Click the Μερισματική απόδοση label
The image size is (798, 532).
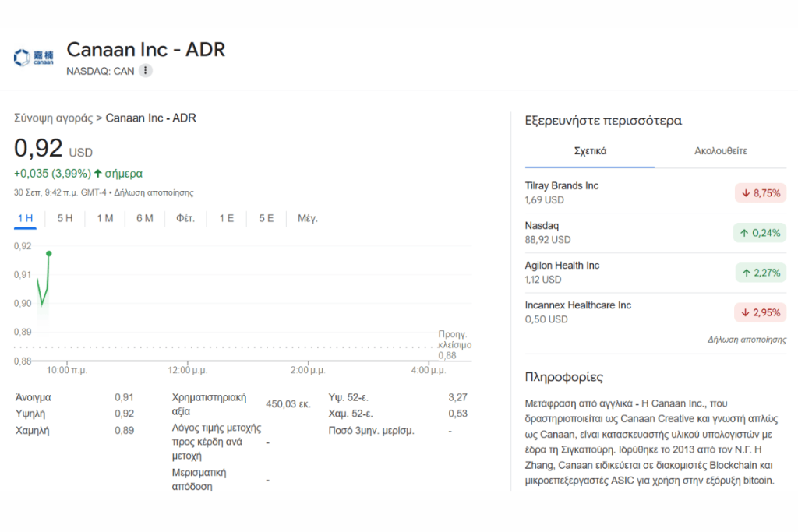(x=199, y=479)
